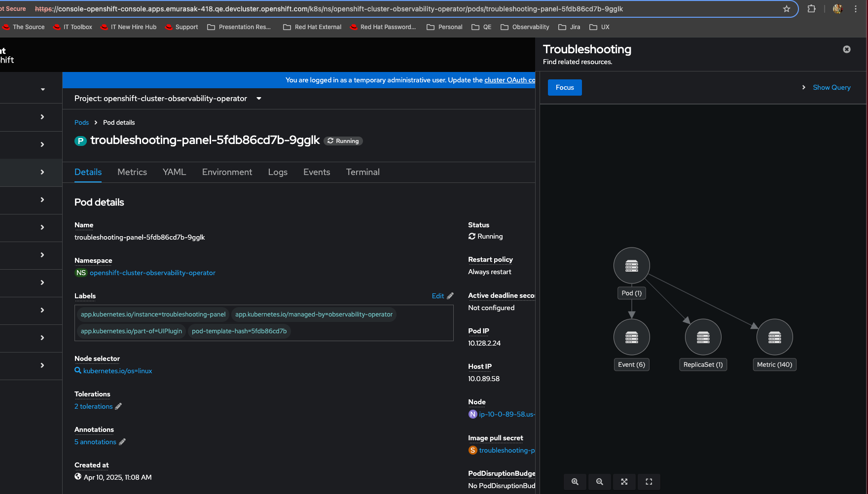This screenshot has width=868, height=494.
Task: Select the Metric node icon in graph
Action: 775,337
